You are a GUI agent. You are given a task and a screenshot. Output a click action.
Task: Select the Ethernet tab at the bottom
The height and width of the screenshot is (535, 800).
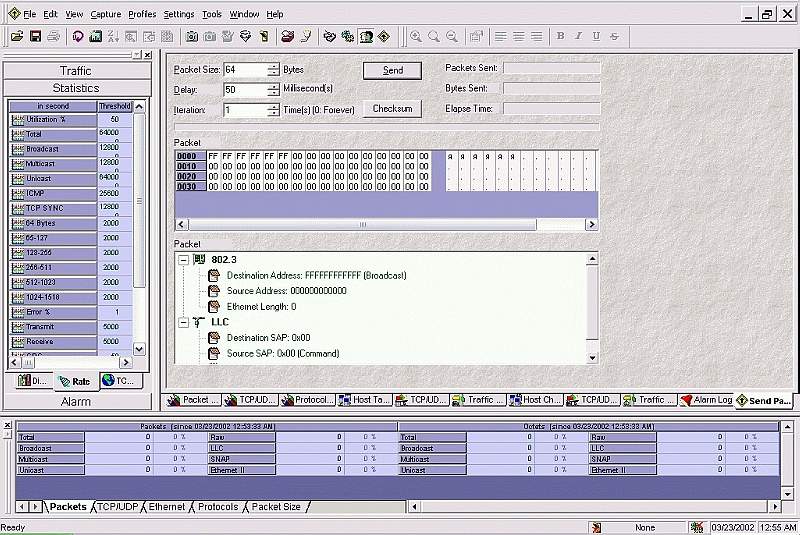tap(166, 507)
